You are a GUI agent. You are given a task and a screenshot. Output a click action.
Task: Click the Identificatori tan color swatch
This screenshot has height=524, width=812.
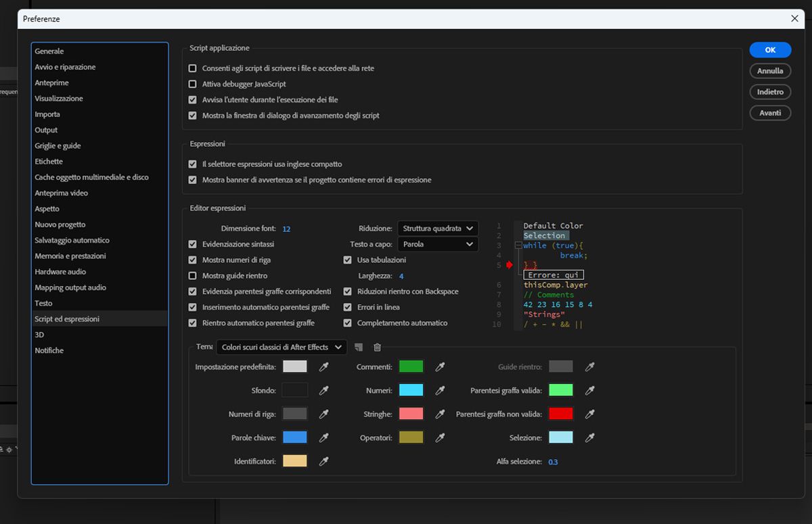coord(294,461)
